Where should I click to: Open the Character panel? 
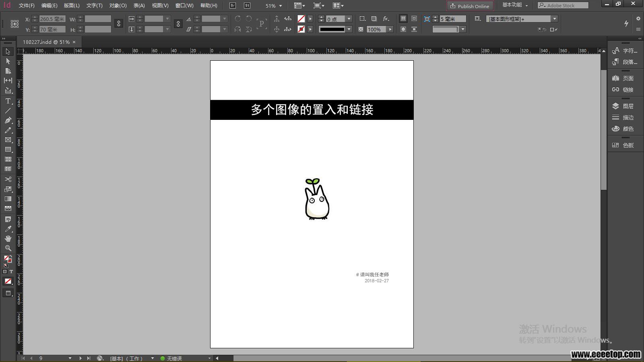625,51
